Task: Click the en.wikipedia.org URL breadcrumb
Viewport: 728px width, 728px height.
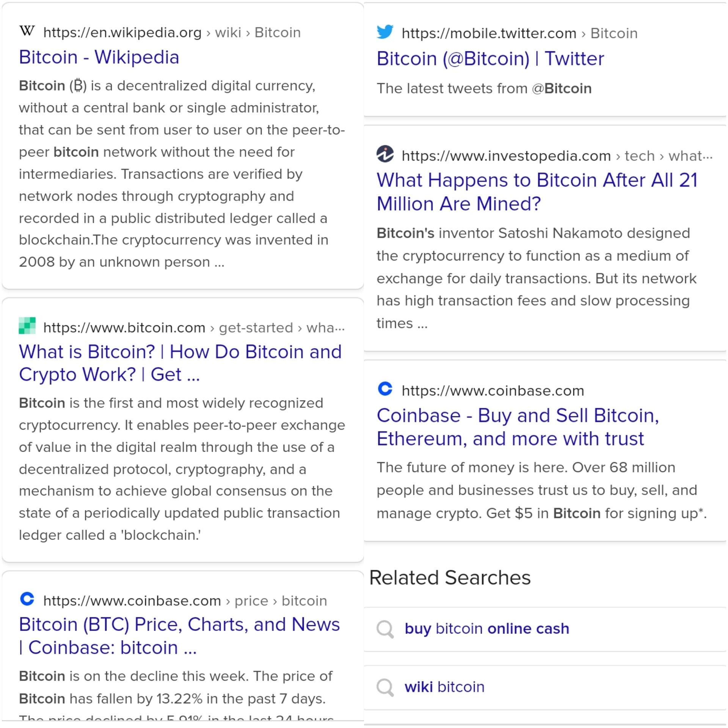Action: click(x=172, y=33)
